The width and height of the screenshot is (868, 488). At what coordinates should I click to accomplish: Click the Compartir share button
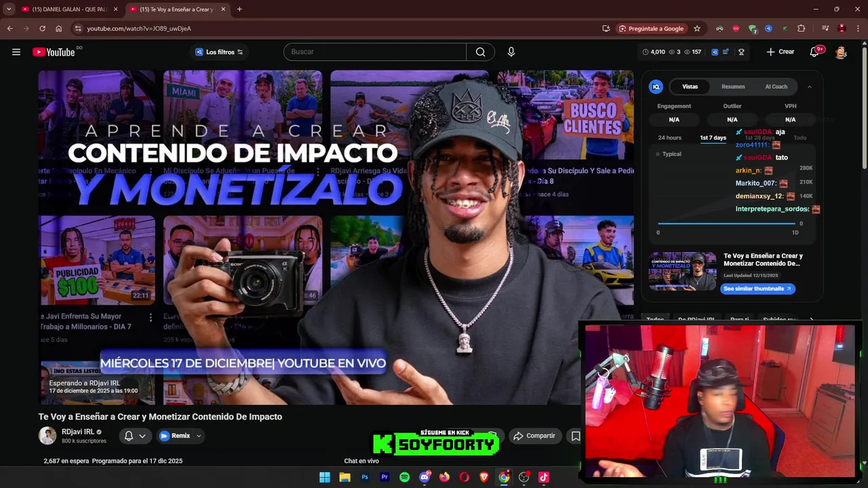pos(534,436)
